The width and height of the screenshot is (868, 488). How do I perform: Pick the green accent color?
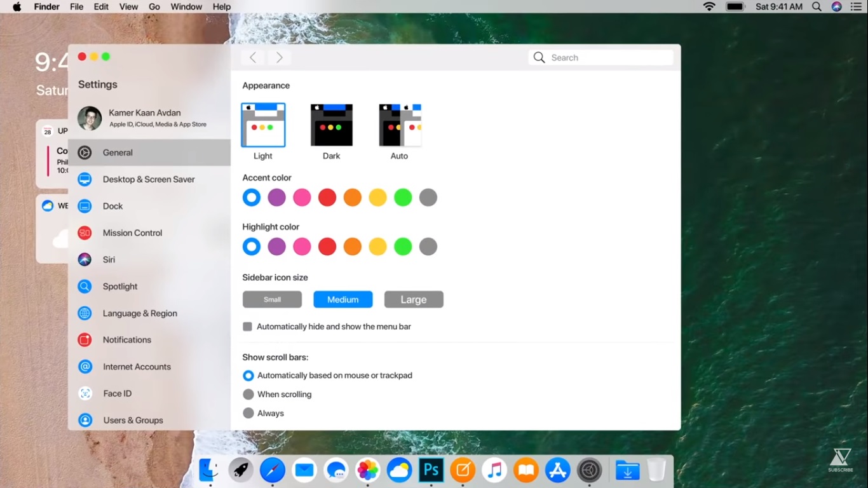click(403, 198)
